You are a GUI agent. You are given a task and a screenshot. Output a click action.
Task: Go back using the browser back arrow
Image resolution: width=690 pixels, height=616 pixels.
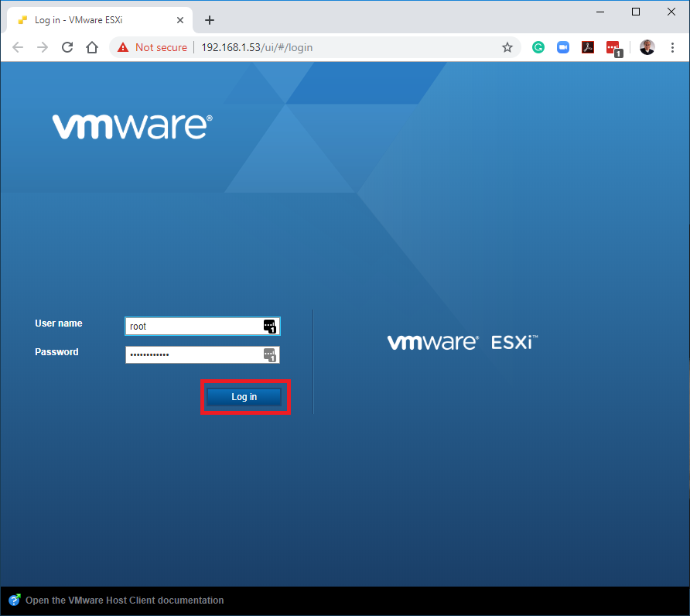pos(19,47)
